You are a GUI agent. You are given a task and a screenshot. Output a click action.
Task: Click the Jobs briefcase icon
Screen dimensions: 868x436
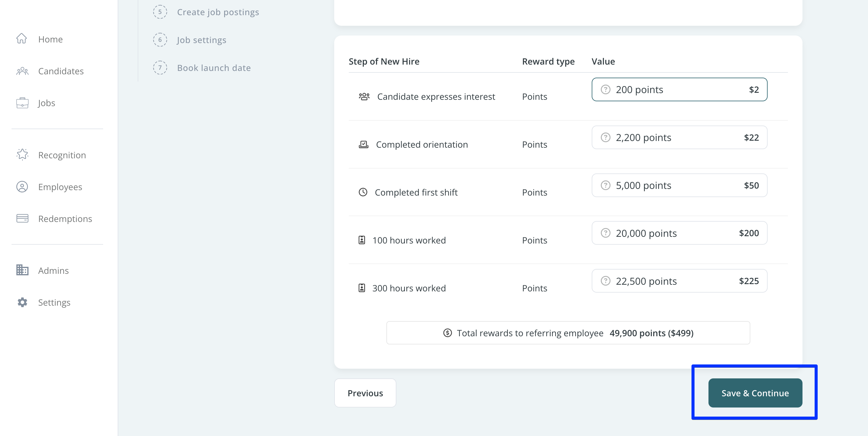[22, 103]
